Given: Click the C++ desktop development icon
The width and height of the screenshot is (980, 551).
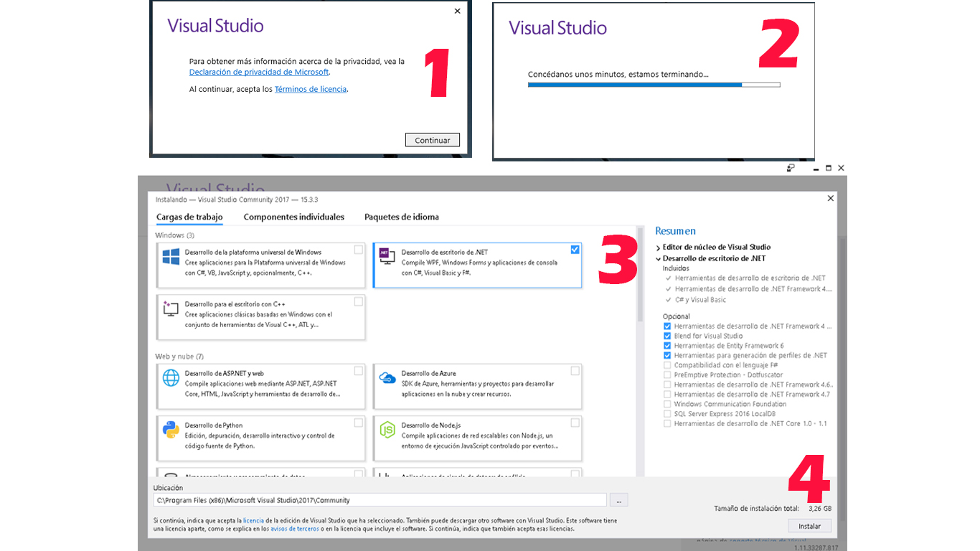Looking at the screenshot, I should pyautogui.click(x=171, y=309).
